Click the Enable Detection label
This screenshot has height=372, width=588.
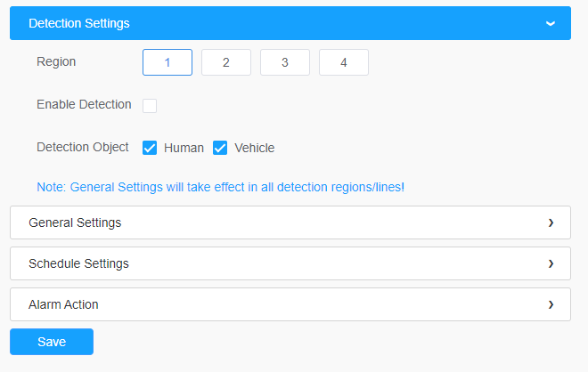click(x=84, y=104)
